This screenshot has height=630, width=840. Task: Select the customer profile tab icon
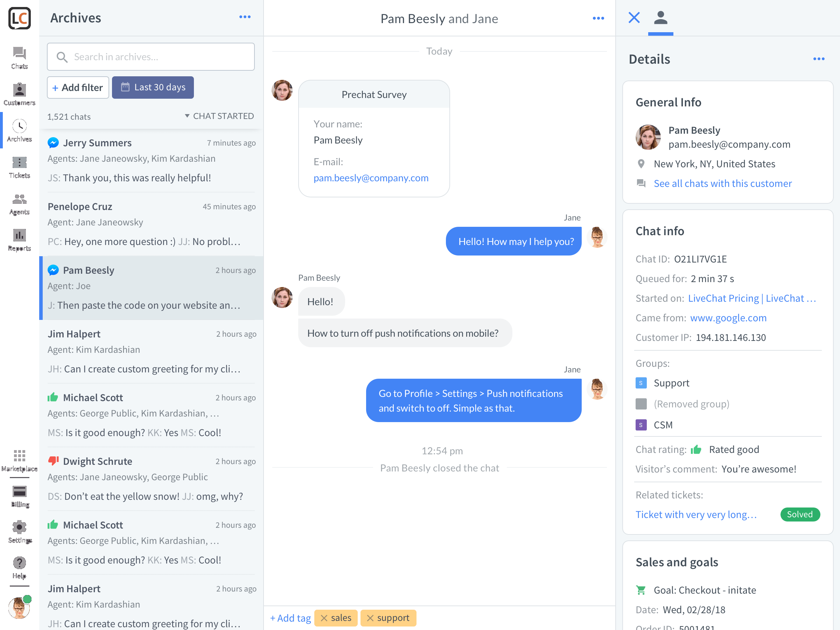[661, 17]
